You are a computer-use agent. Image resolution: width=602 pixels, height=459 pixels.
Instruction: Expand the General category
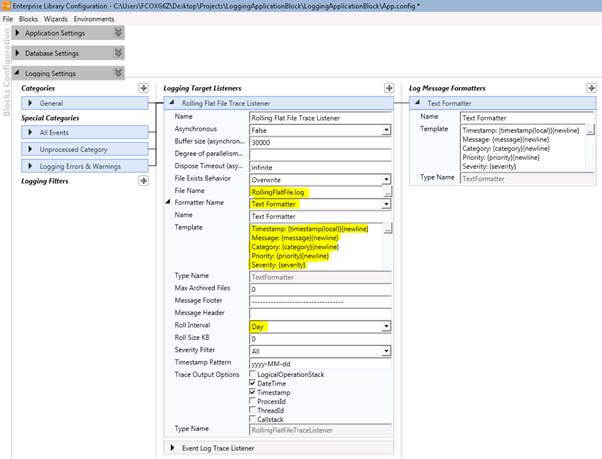(30, 103)
